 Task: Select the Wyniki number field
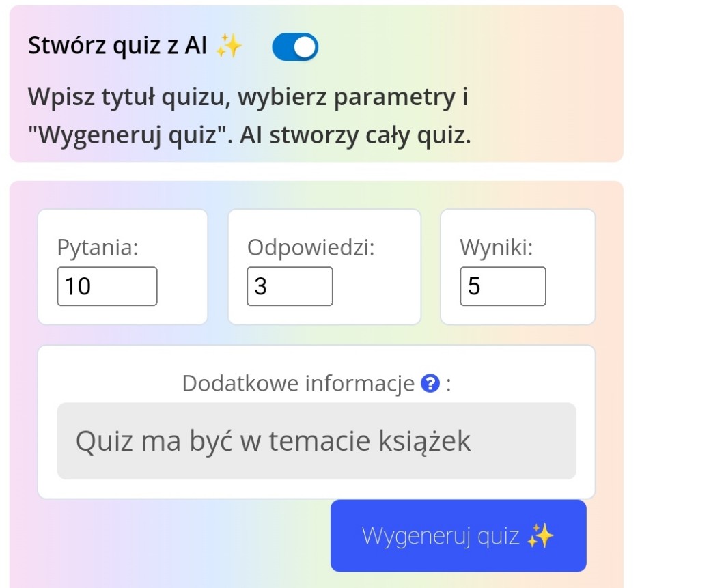[x=503, y=286]
